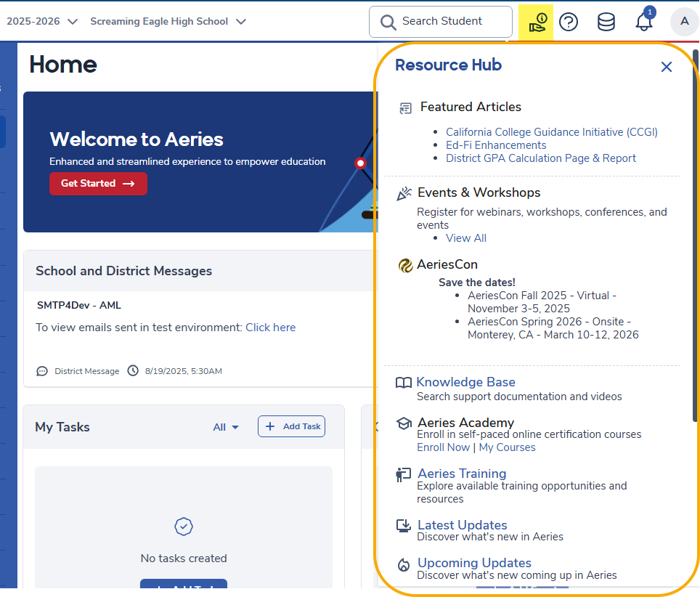Click the checkmark badge in empty tasks
The height and width of the screenshot is (597, 700).
point(184,527)
